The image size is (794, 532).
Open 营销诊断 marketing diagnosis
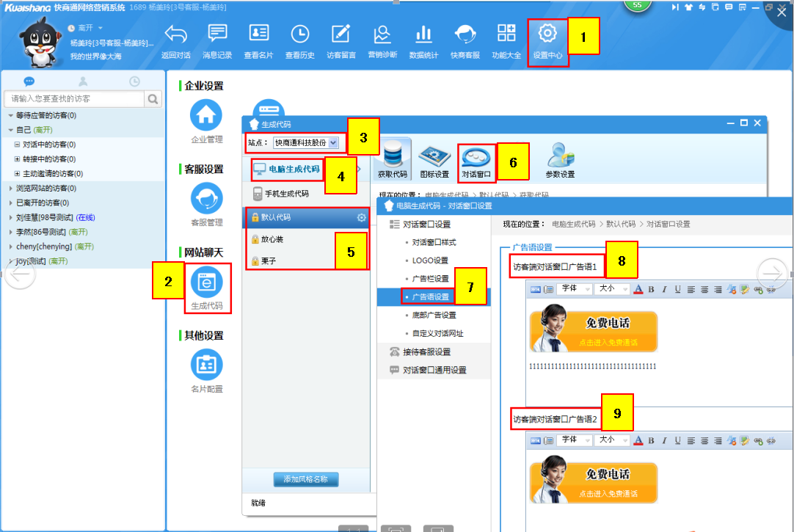(x=382, y=42)
